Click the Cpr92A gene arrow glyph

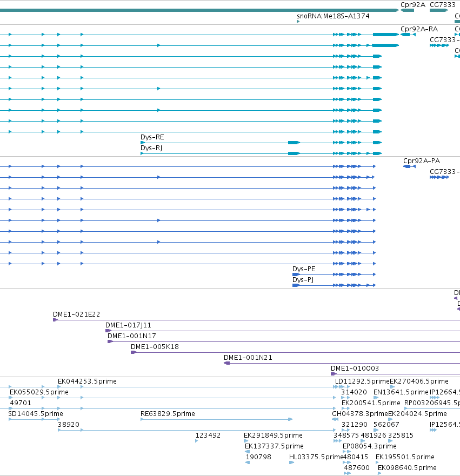(x=407, y=10)
